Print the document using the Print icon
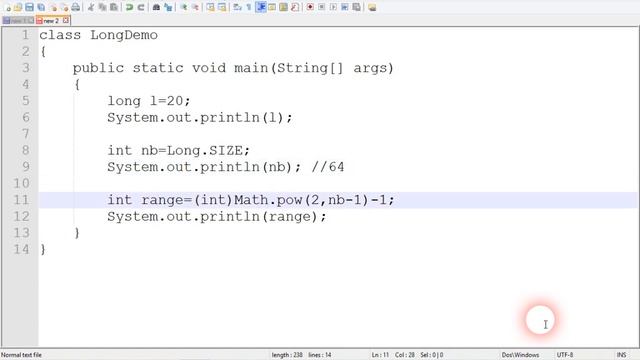The image size is (640, 360). pyautogui.click(x=76, y=7)
